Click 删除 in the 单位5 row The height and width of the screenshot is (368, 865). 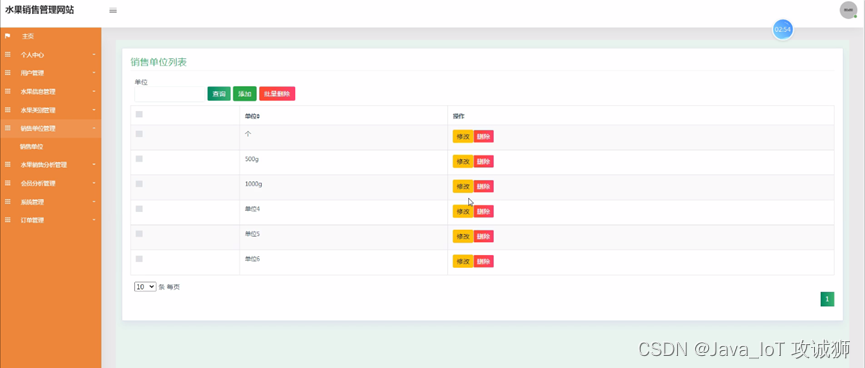point(483,236)
